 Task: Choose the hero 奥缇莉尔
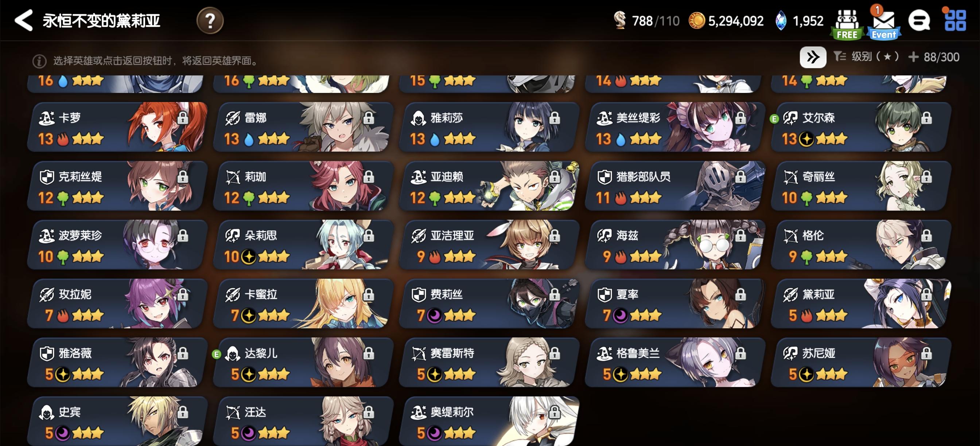(489, 421)
